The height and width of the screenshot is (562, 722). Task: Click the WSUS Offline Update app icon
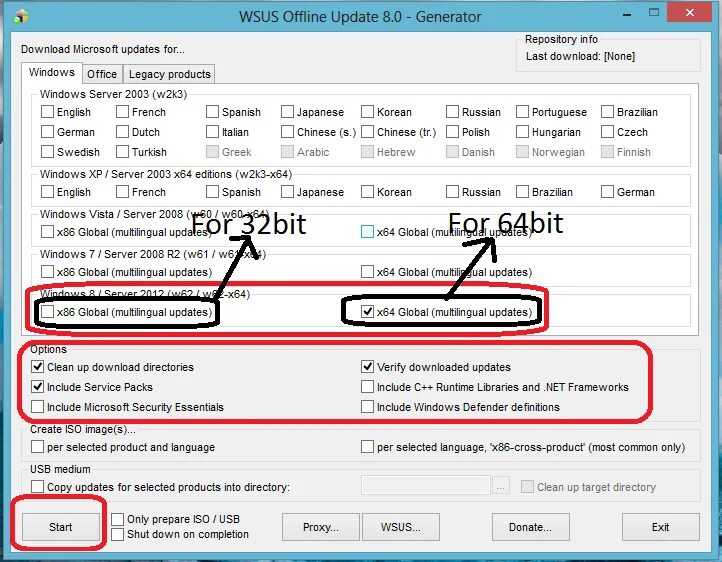point(21,16)
